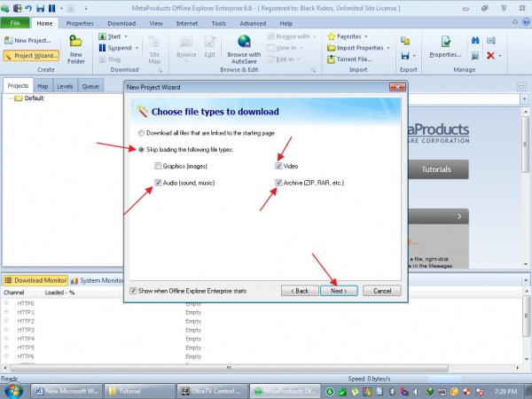Open the Project Wizard button
This screenshot has width=532, height=399.
31,55
